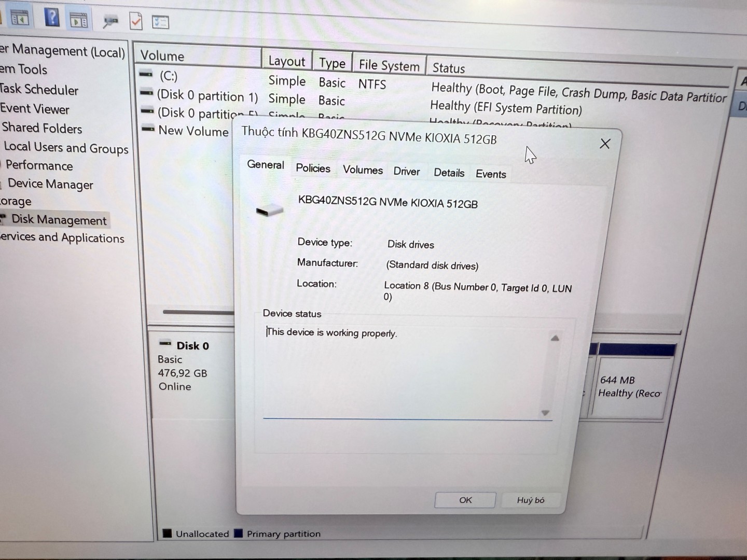The height and width of the screenshot is (560, 747).
Task: Cancel with the Huỷ bỏ button
Action: pyautogui.click(x=531, y=500)
